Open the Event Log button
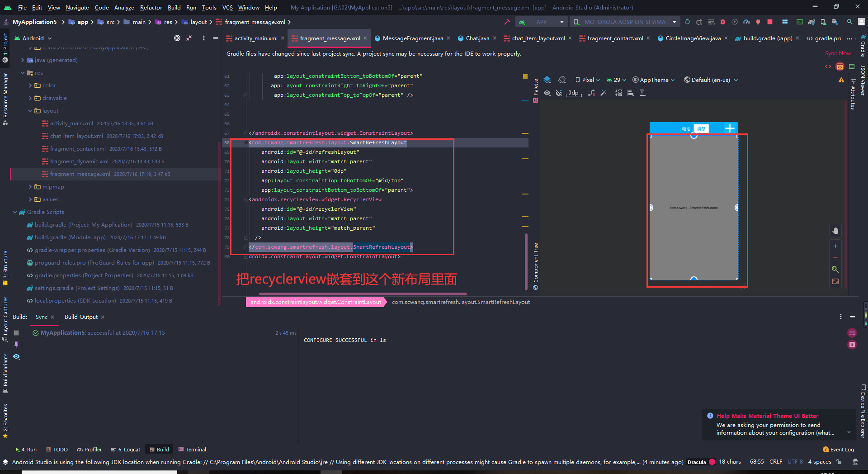The width and height of the screenshot is (868, 474). coord(839,450)
